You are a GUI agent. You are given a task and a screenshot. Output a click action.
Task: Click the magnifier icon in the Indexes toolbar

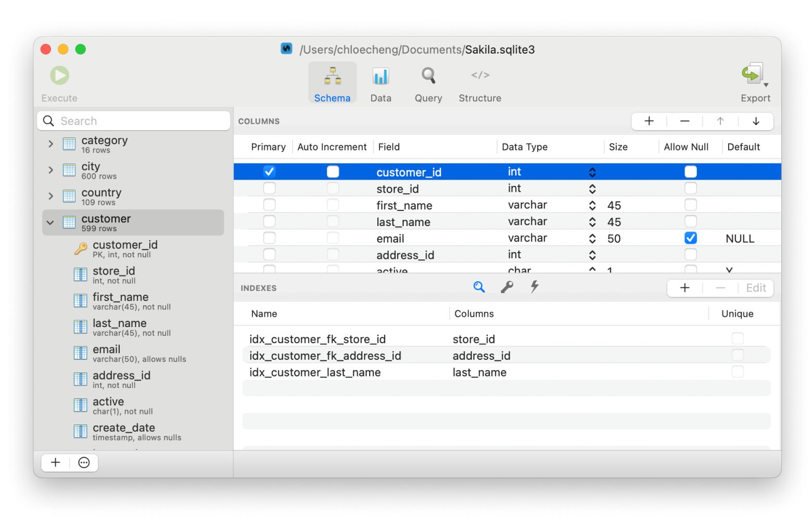479,287
